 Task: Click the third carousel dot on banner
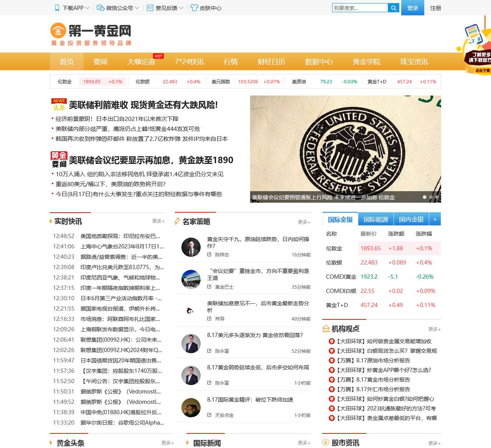(x=437, y=197)
